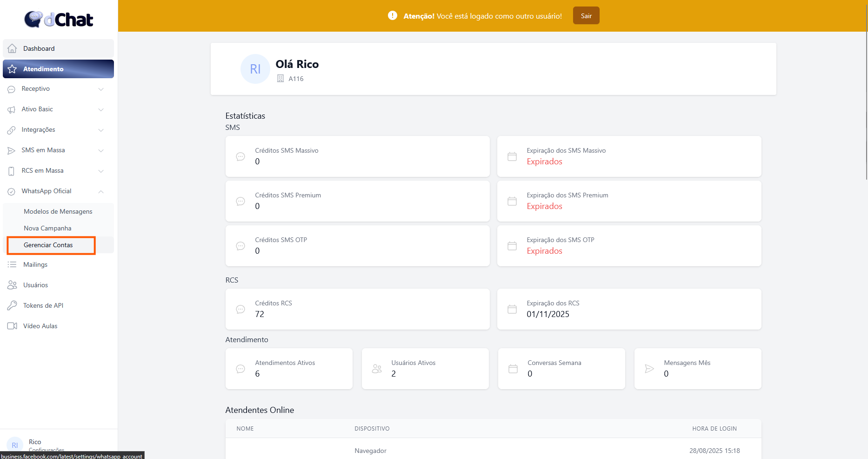Viewport: 868px width, 459px height.
Task: Expand the RCS em Massa chevron
Action: click(x=101, y=171)
